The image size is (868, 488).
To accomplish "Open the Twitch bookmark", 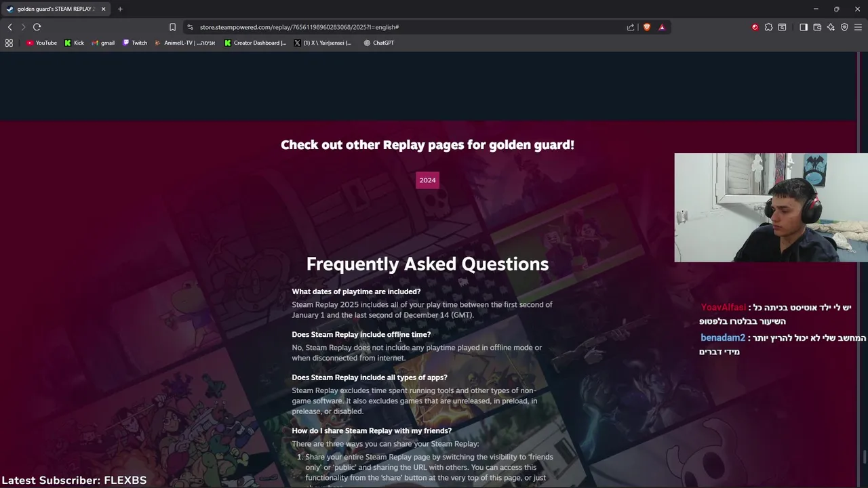I will point(135,43).
